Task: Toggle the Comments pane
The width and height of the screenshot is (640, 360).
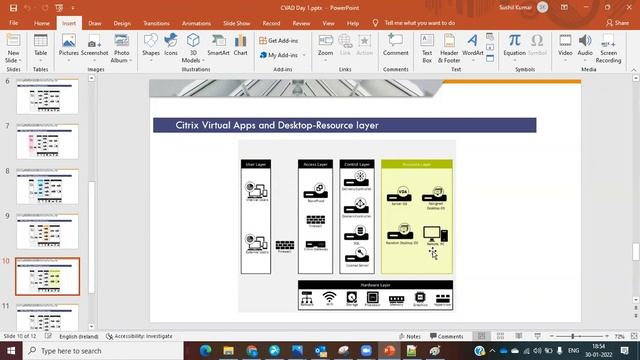Action: coord(447,336)
